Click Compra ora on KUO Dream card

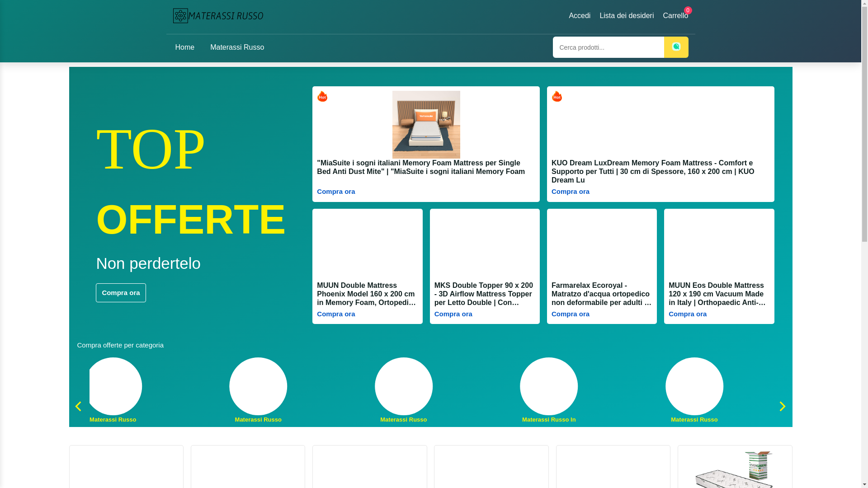click(571, 192)
